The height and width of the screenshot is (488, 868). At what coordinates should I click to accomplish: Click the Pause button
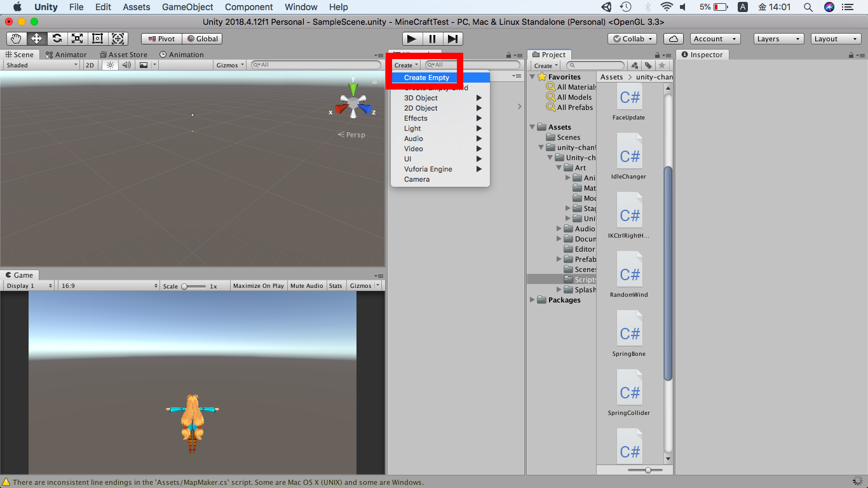point(432,39)
